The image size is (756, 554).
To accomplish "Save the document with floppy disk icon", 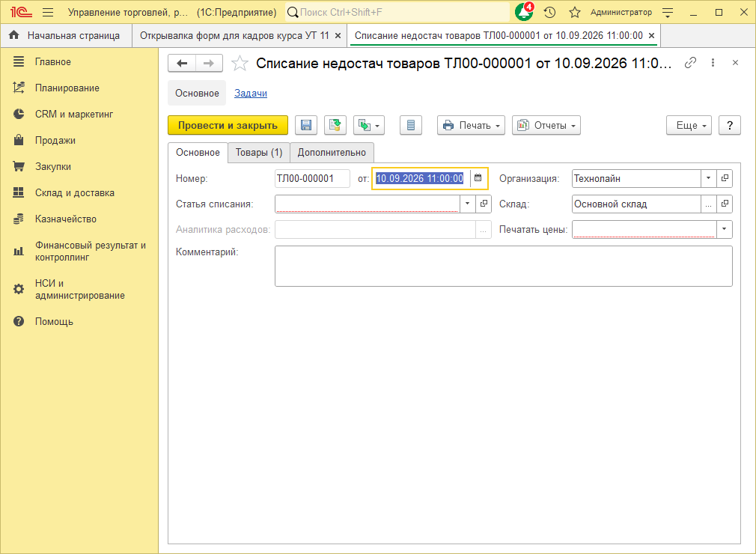I will point(306,125).
